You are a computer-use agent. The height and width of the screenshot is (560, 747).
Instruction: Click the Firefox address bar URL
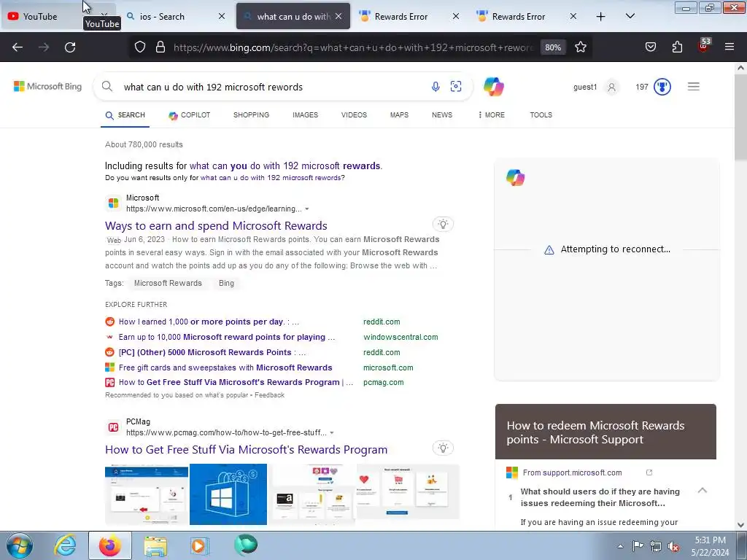[x=352, y=47]
